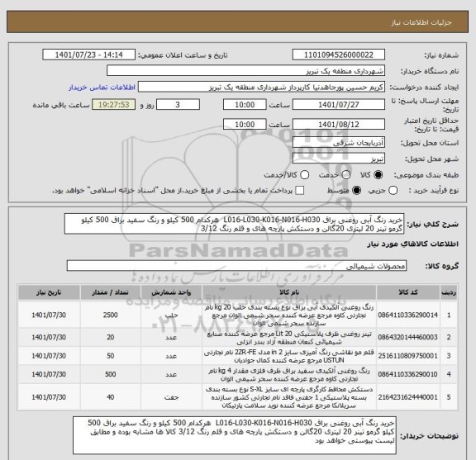
Task: Click quantity 20 in row 2
Action: click(x=111, y=337)
